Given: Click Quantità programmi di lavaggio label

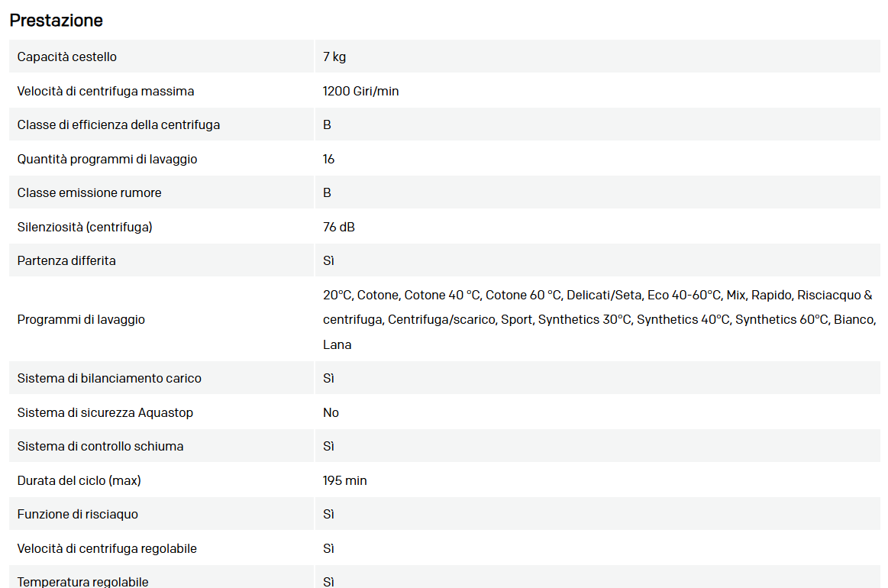Looking at the screenshot, I should (x=107, y=160).
